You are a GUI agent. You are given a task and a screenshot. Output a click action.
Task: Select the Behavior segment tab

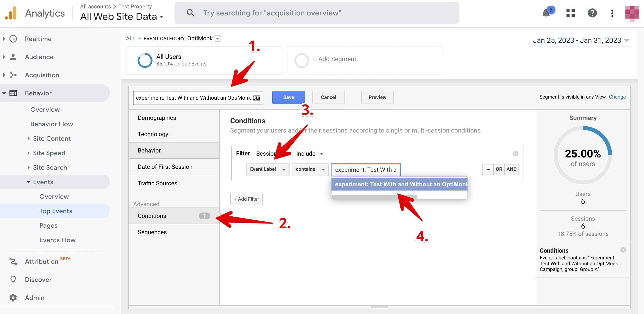(174, 150)
